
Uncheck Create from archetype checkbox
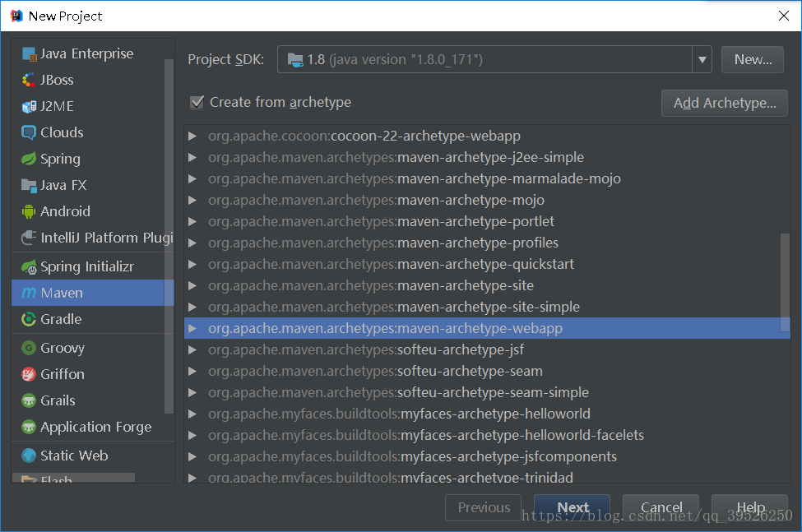click(197, 102)
